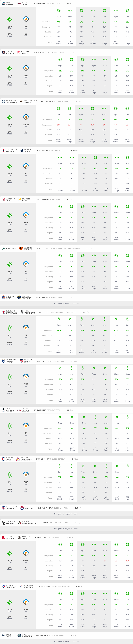The height and width of the screenshot is (644, 133).
Task: Click the Colorado Rockies logo
Action: click(3, 523)
